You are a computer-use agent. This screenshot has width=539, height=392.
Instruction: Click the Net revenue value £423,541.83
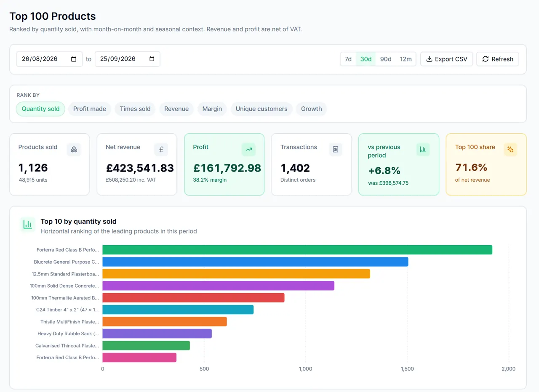(140, 168)
